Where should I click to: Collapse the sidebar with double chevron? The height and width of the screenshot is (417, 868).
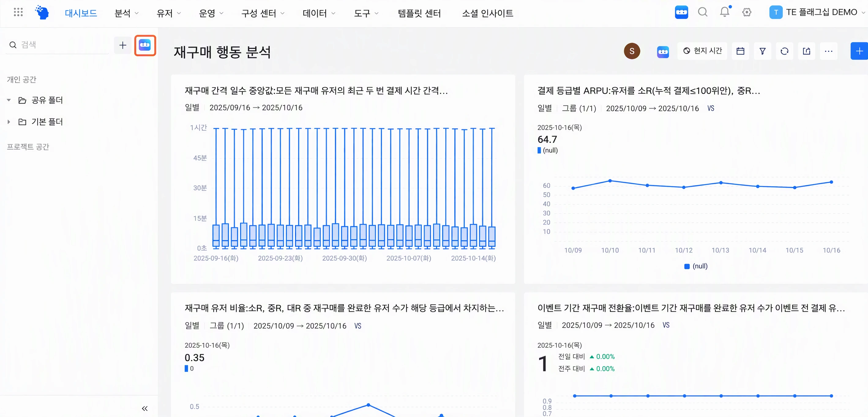(144, 408)
